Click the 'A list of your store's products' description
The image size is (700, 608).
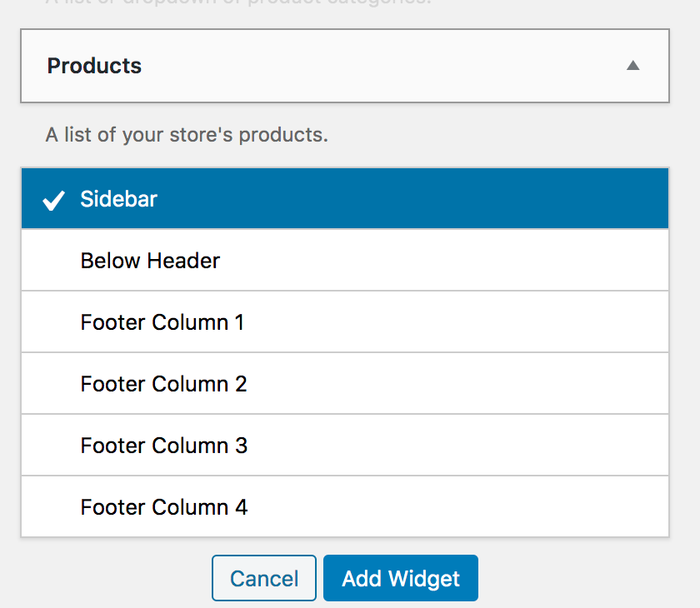pyautogui.click(x=187, y=134)
